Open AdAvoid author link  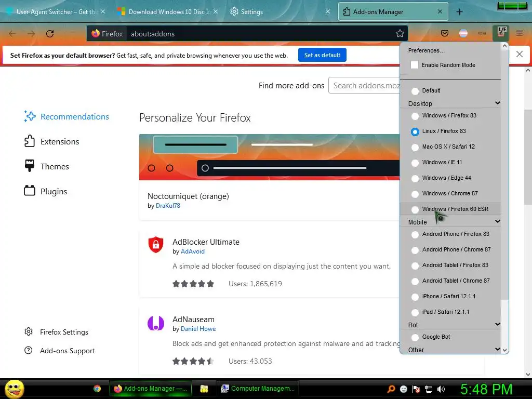(193, 251)
